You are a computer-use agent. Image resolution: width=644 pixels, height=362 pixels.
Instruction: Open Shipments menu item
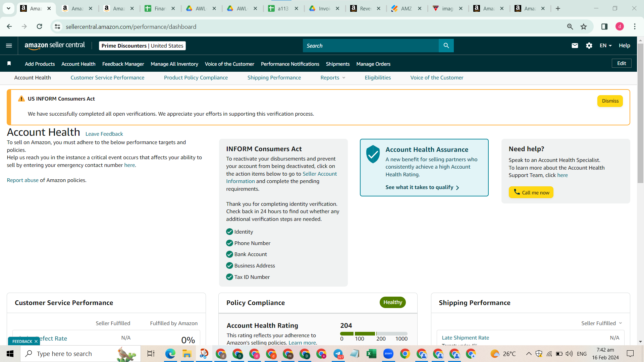click(x=338, y=64)
